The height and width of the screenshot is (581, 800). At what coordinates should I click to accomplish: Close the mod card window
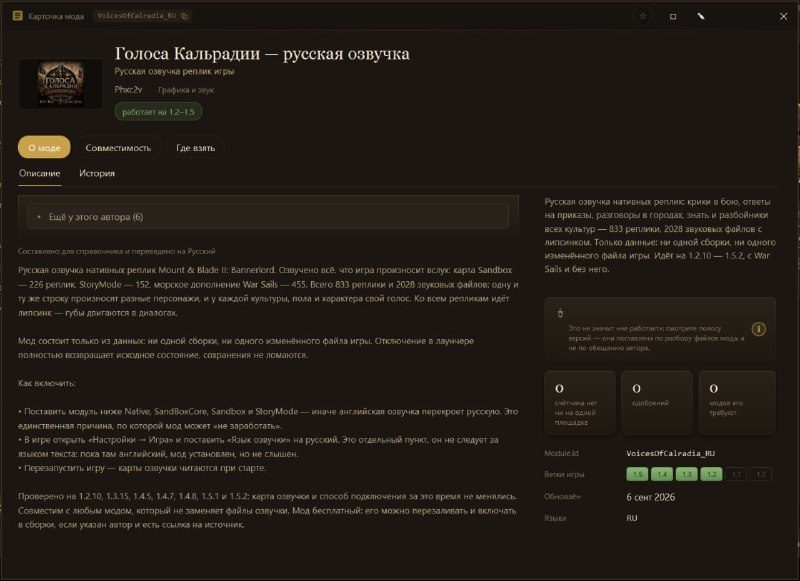[784, 16]
